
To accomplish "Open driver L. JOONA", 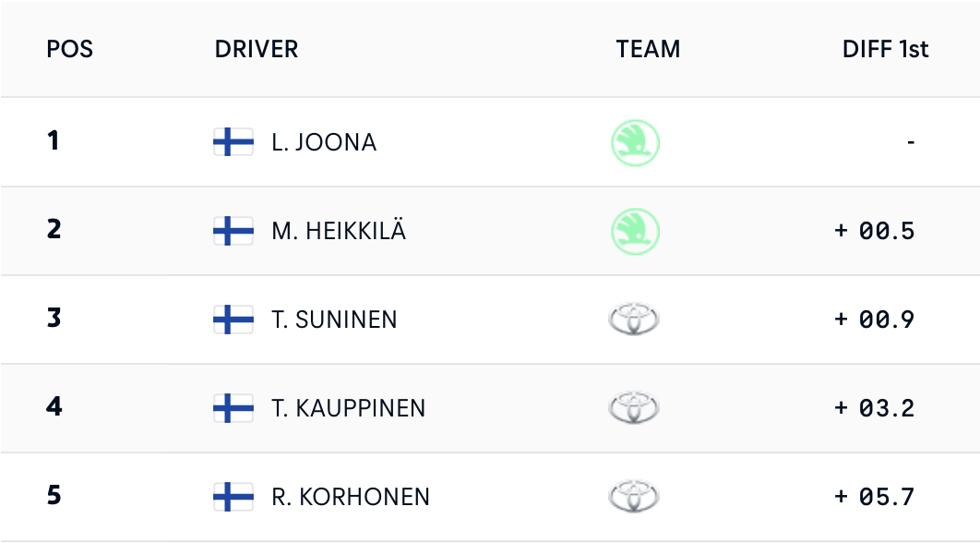I will [x=324, y=143].
